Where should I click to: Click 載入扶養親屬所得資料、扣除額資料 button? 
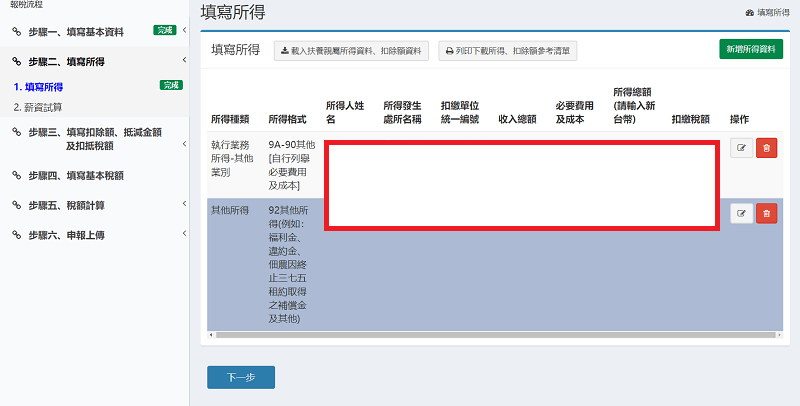click(x=351, y=51)
